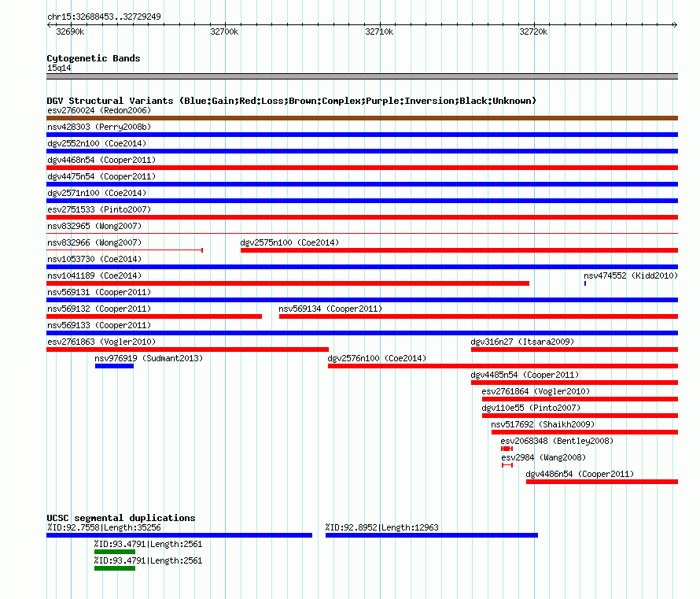The image size is (700, 599).
Task: Click nsv832965 (Wong2007) label
Action: (x=94, y=226)
